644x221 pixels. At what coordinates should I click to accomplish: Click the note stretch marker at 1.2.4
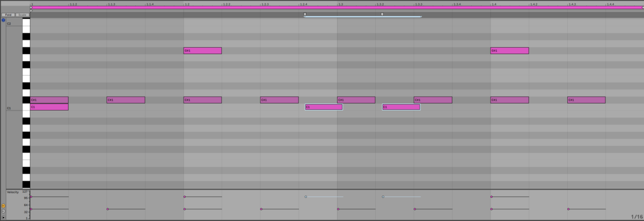(x=305, y=14)
